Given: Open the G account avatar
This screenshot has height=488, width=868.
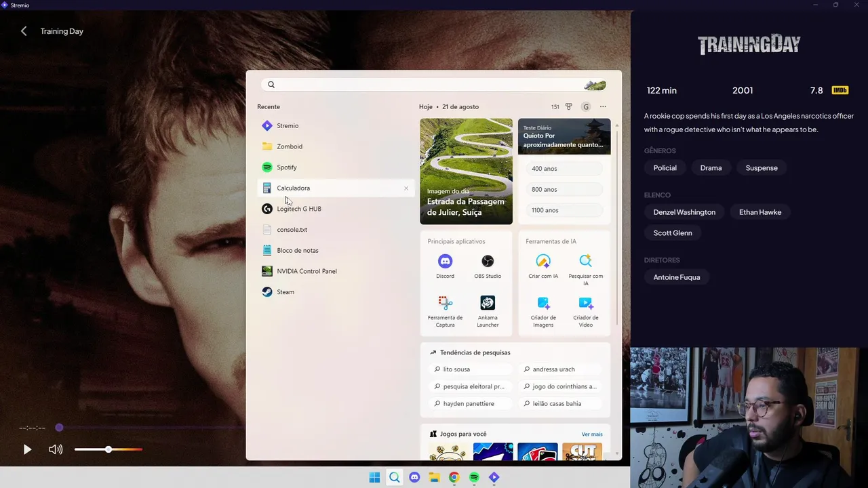Looking at the screenshot, I should (586, 106).
